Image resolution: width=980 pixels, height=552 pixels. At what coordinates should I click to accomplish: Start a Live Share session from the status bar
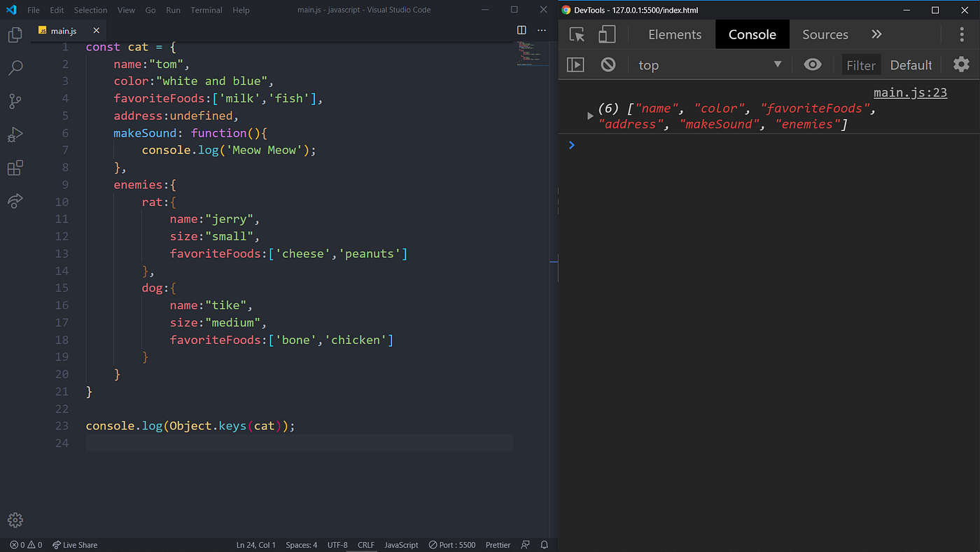click(74, 544)
